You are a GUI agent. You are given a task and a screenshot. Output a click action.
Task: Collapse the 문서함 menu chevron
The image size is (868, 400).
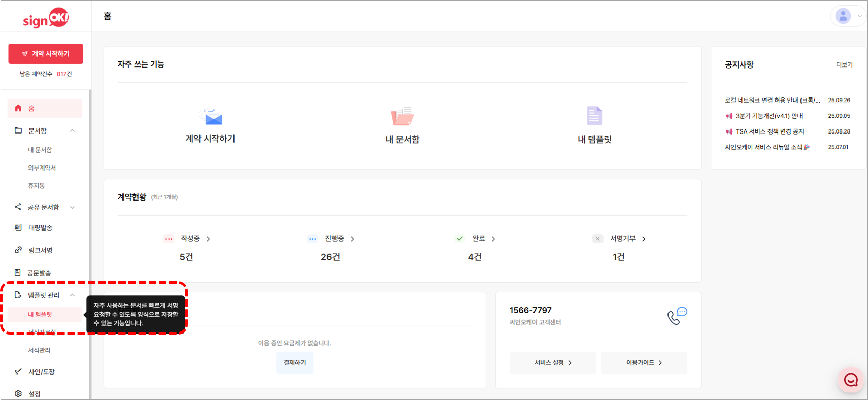[72, 131]
